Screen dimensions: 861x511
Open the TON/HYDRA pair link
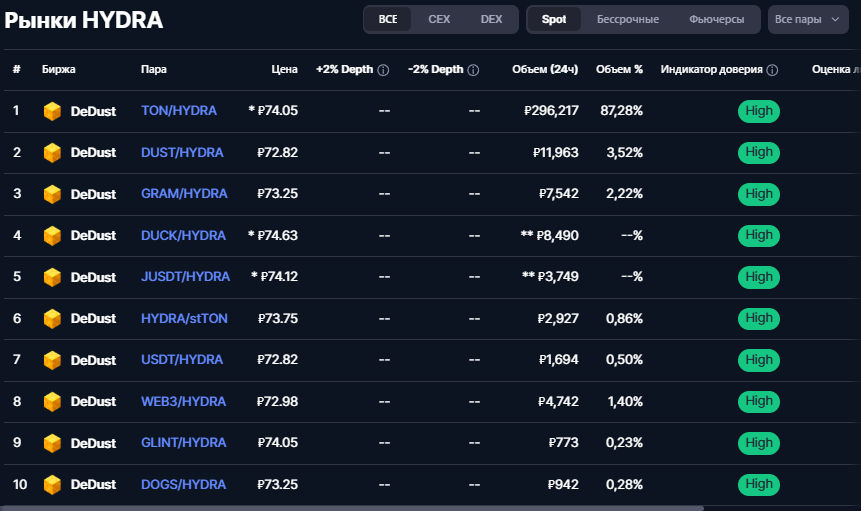tap(179, 111)
